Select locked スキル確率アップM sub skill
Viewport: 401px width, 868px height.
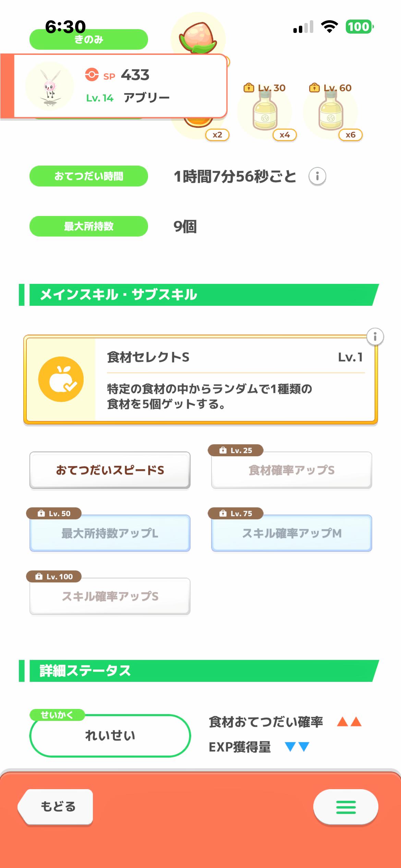click(x=291, y=533)
